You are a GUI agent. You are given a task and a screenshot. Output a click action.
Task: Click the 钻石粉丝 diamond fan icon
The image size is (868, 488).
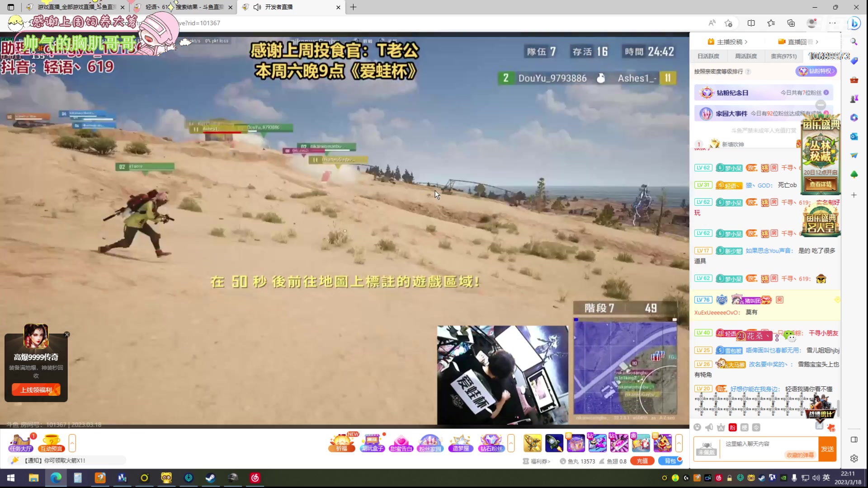coord(491,443)
